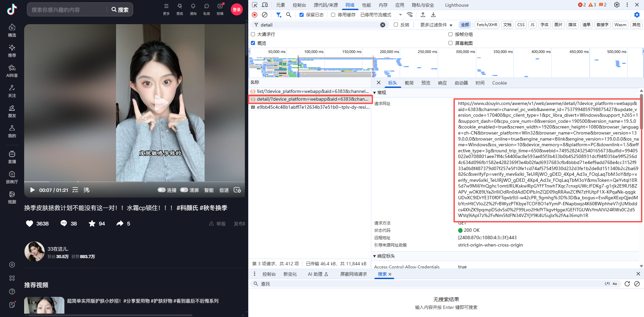644x317 pixels.
Task: Click the 登录 login button
Action: [237, 9]
